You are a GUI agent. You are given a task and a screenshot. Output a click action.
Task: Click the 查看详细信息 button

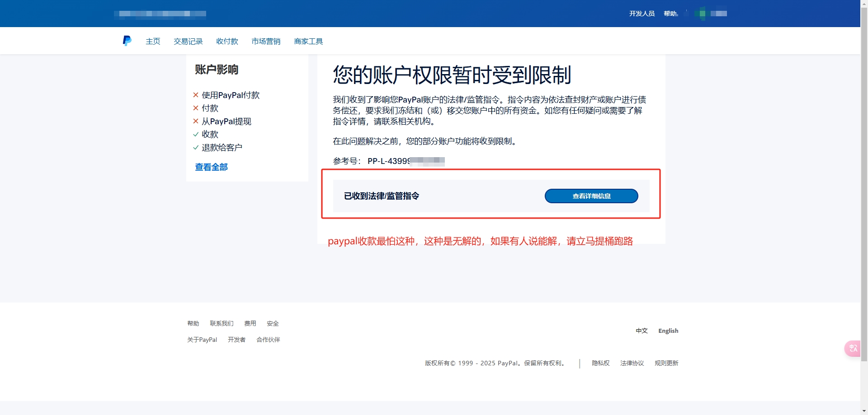(x=591, y=196)
